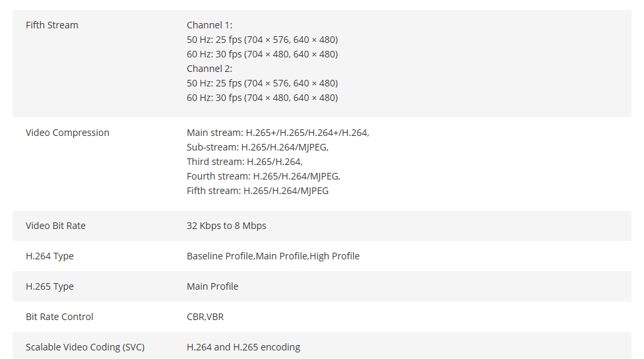644x359 pixels.
Task: Click the Video Compression label
Action: (x=67, y=133)
